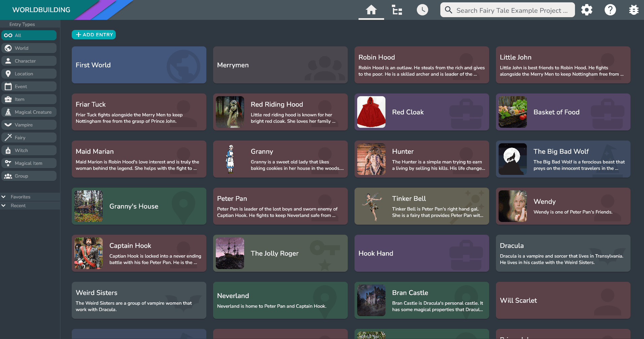Click the Item briefcase icon in sidebar
This screenshot has height=339, width=644.
[8, 99]
